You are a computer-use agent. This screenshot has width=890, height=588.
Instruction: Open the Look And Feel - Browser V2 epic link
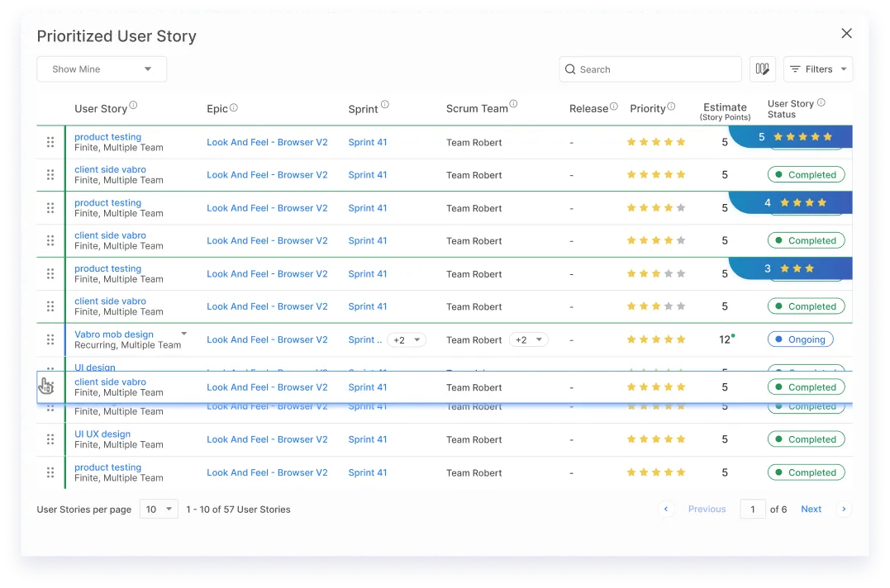(x=267, y=142)
